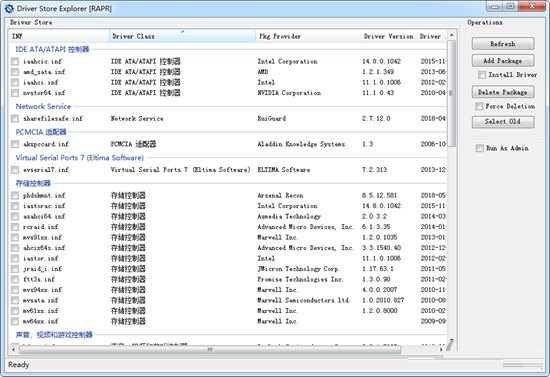Sort by the Driver Class column header

[182, 36]
